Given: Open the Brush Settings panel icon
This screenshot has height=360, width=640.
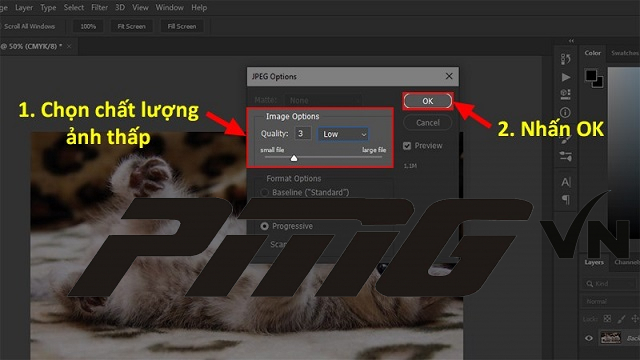Looking at the screenshot, I should point(566,156).
